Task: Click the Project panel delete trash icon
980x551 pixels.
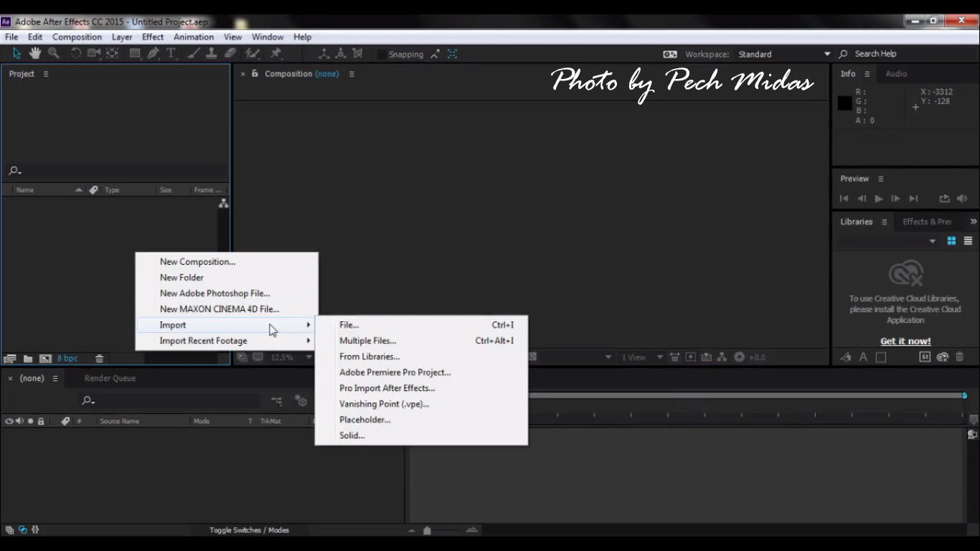Action: point(100,358)
